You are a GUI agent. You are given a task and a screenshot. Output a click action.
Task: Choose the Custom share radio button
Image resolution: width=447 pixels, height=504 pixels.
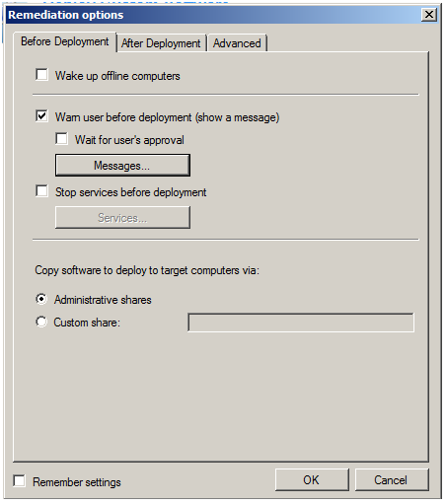41,322
